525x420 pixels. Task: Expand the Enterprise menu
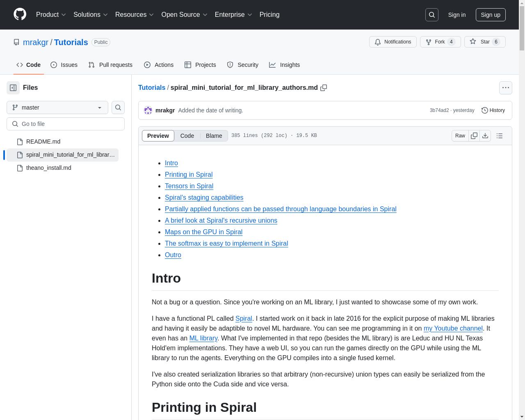pos(233,15)
